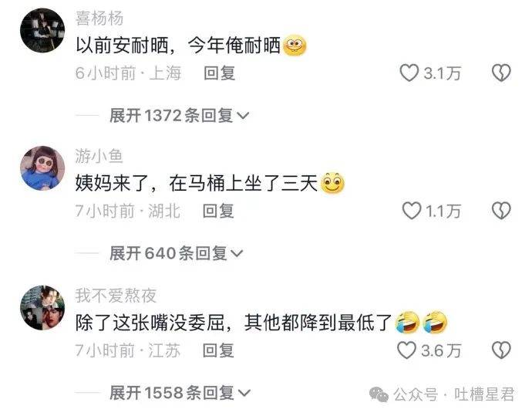Click the WeChat logo in watermark

pyautogui.click(x=379, y=394)
